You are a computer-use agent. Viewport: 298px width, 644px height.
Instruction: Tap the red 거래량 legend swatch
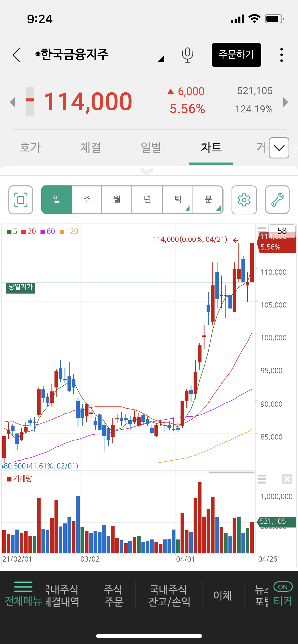pos(9,479)
